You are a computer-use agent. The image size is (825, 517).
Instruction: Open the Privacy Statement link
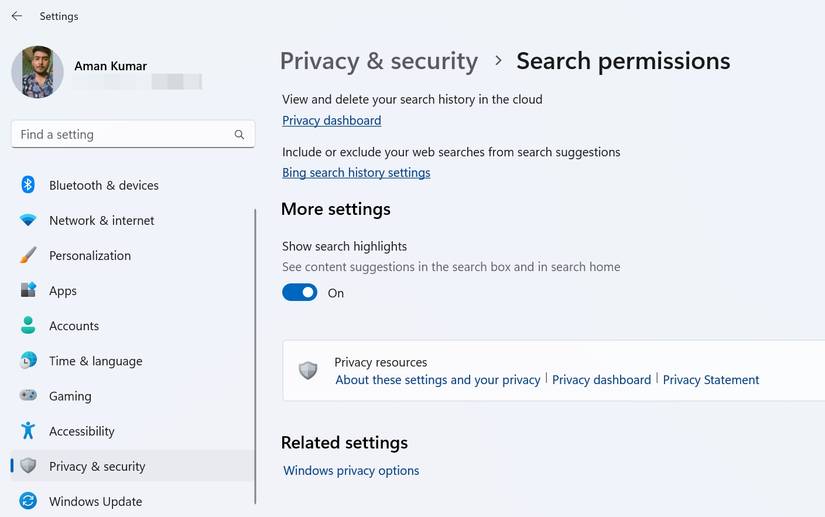click(x=710, y=380)
